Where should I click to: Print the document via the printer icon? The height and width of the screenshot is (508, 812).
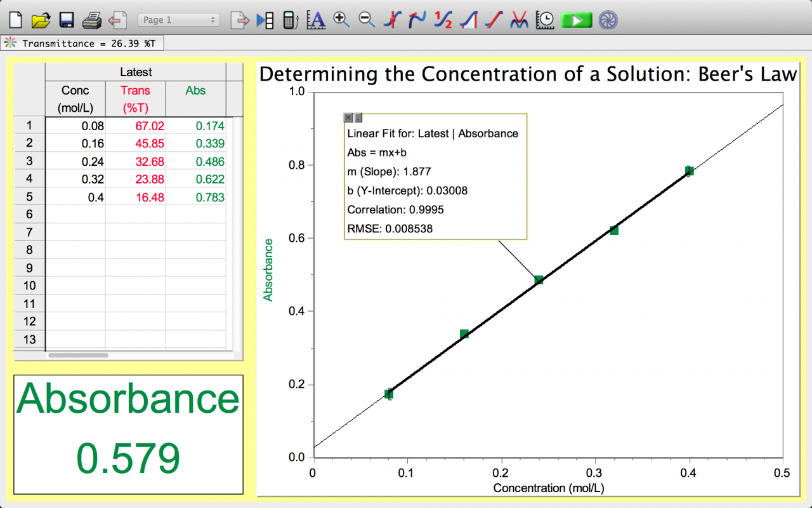point(92,20)
